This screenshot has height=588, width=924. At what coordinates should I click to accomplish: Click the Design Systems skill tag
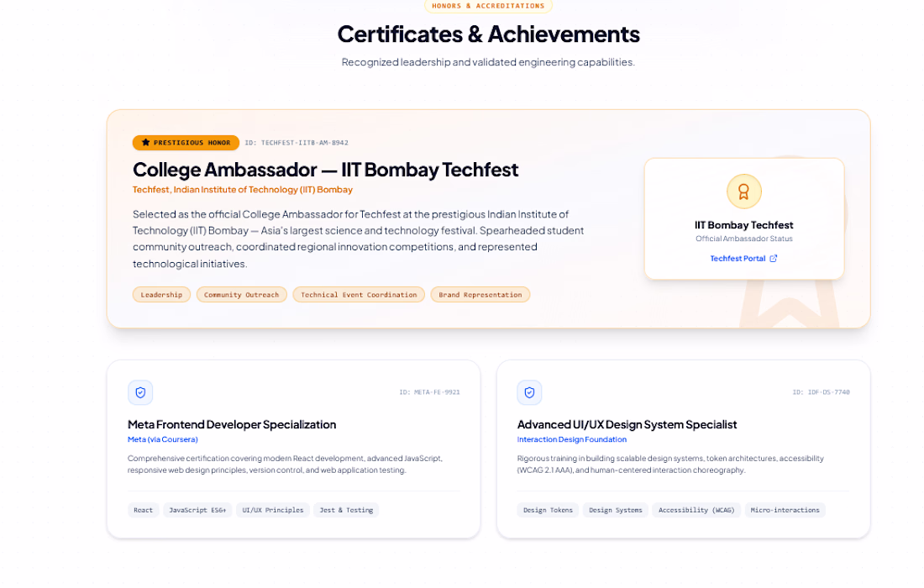(x=616, y=510)
